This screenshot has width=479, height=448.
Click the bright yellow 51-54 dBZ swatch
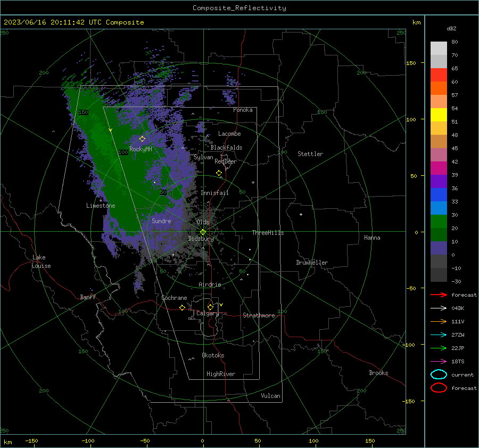tap(439, 115)
